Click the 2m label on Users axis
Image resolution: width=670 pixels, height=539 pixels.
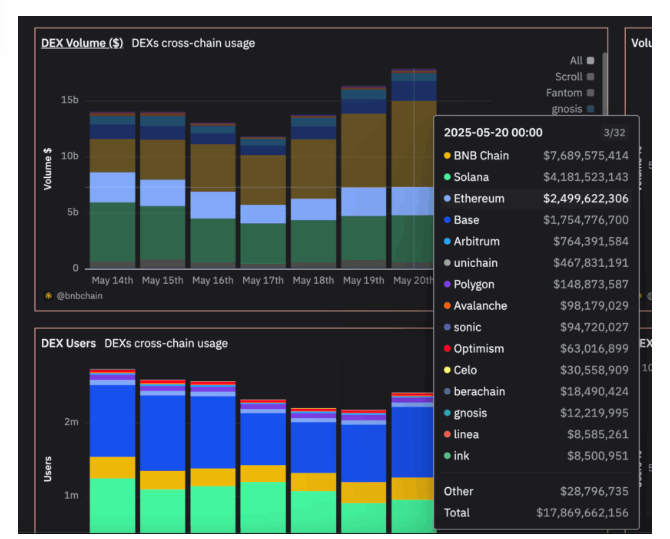point(71,422)
